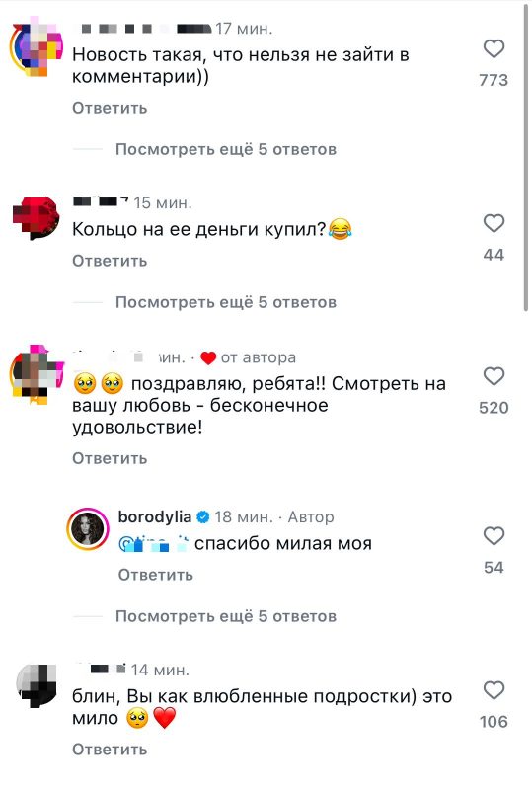Click the verified badge next to borodylia

click(203, 516)
